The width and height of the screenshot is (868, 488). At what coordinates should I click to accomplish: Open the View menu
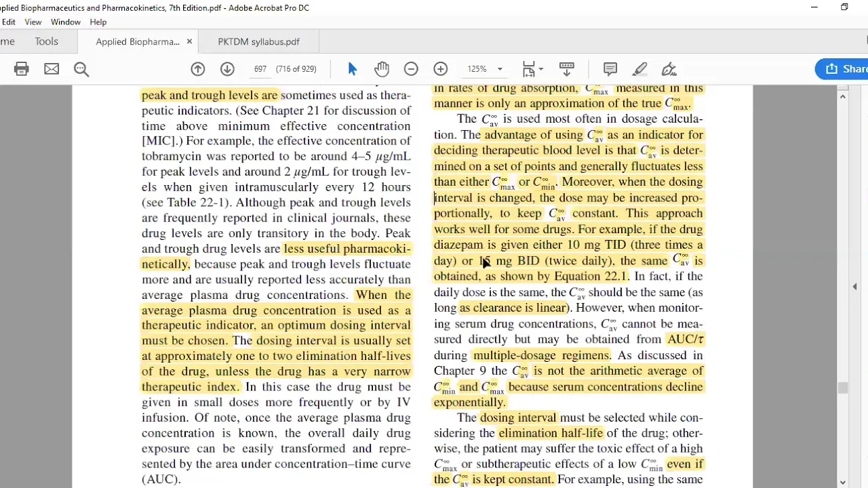[x=33, y=22]
